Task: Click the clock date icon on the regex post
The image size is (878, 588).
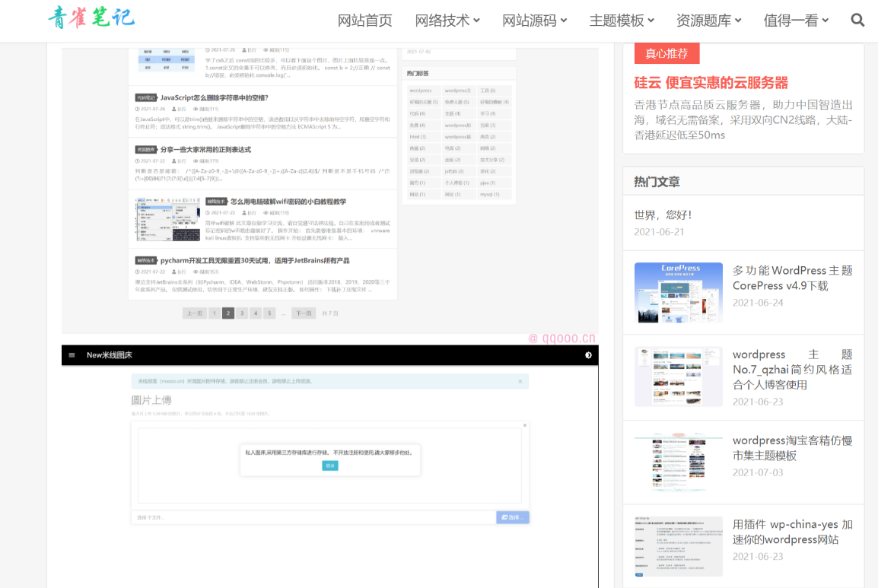Action: (136, 161)
